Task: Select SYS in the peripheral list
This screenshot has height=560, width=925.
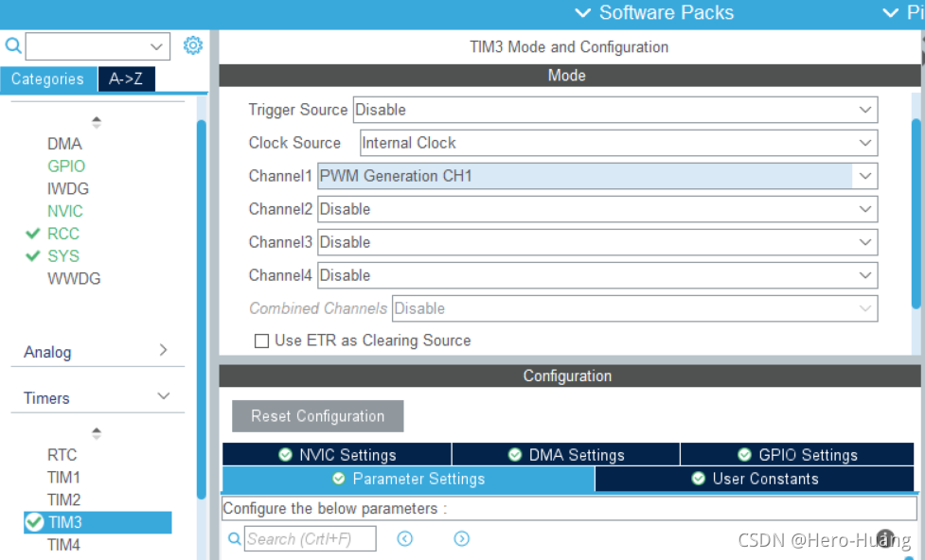Action: [63, 255]
